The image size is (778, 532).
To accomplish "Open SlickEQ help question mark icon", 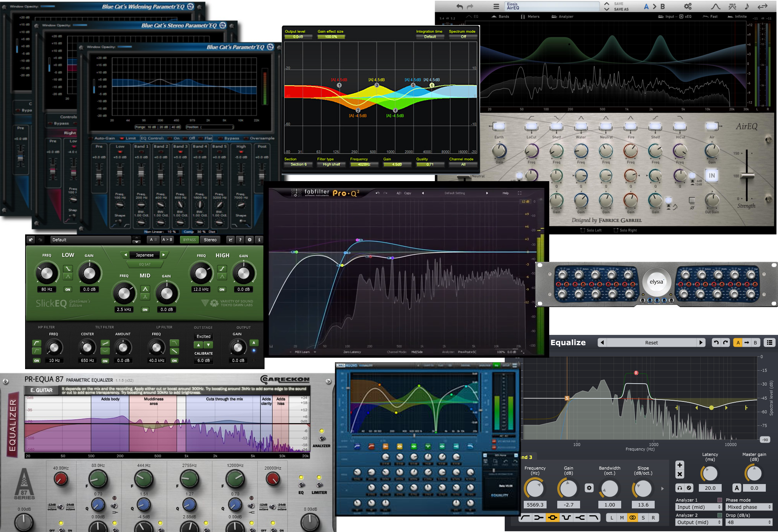I will point(240,240).
